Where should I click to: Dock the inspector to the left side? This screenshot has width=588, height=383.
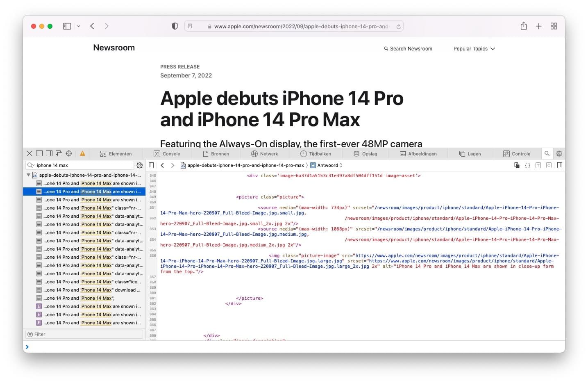(39, 153)
